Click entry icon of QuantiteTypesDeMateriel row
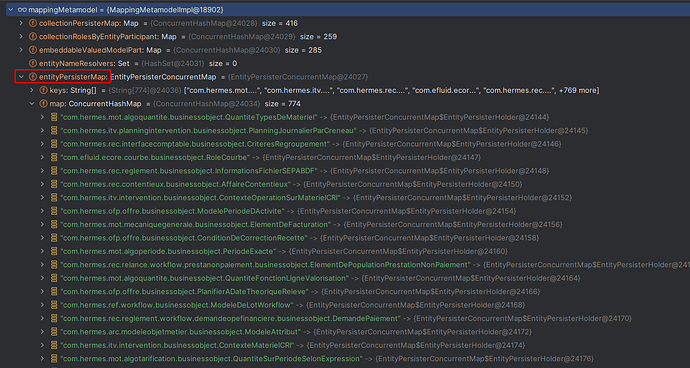 (54, 117)
